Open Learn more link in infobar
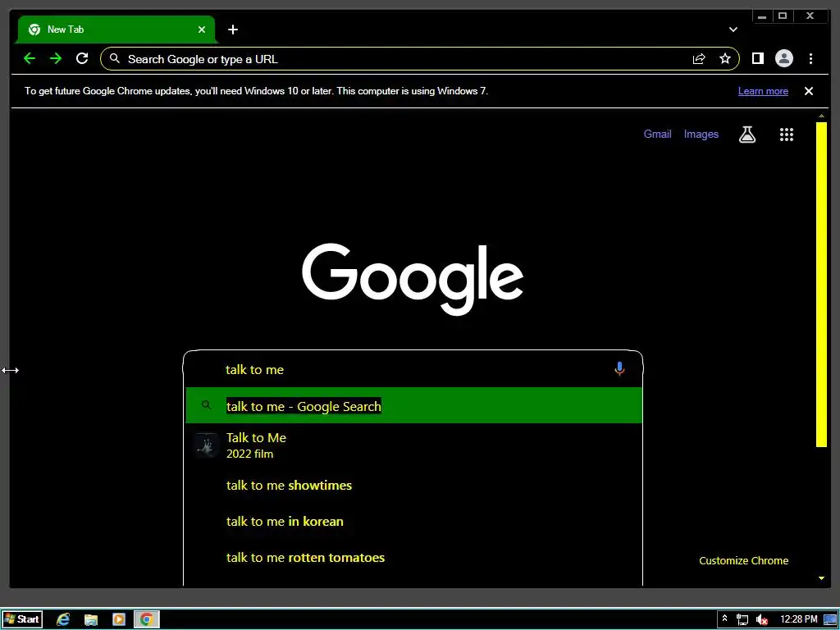 point(763,91)
